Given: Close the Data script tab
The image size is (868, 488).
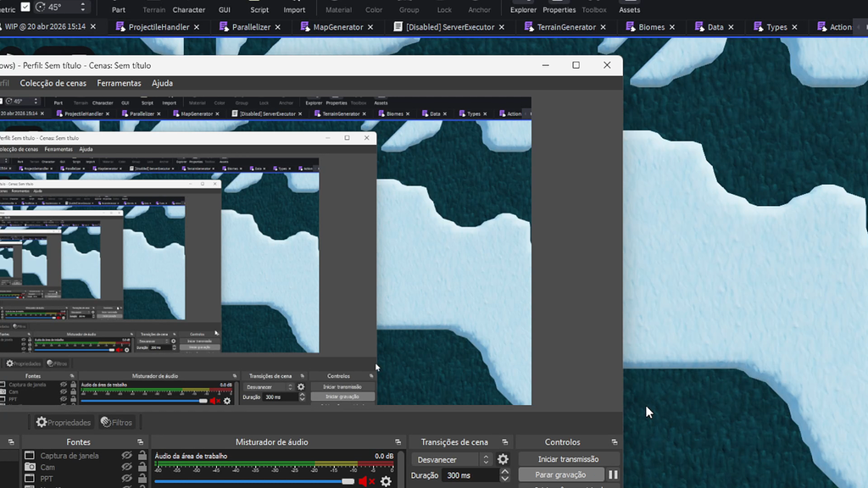Looking at the screenshot, I should click(731, 27).
